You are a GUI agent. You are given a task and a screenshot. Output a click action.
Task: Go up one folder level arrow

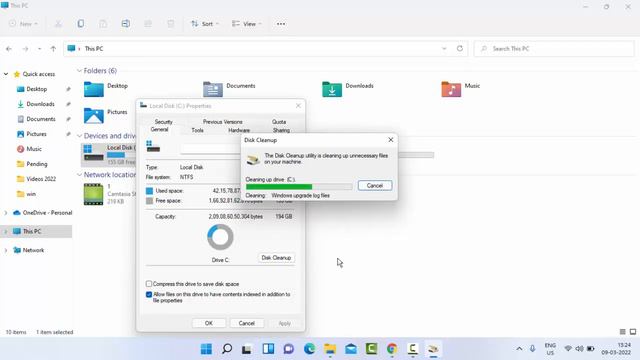point(53,49)
